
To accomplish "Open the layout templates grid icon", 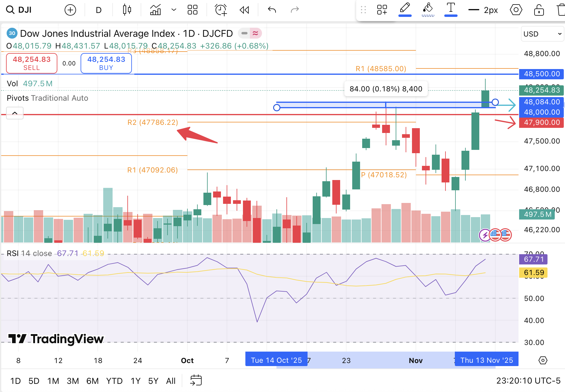I will pyautogui.click(x=192, y=10).
